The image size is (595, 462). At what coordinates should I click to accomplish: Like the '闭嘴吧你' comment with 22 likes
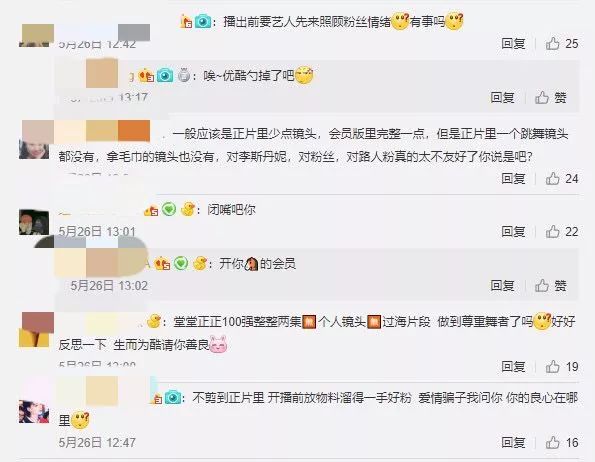point(552,231)
